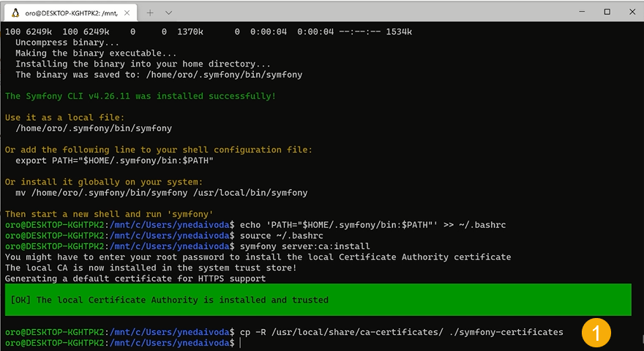Screen dimensions: 644x351
Task: Click the 'export PATH' configuration line
Action: 114,160
